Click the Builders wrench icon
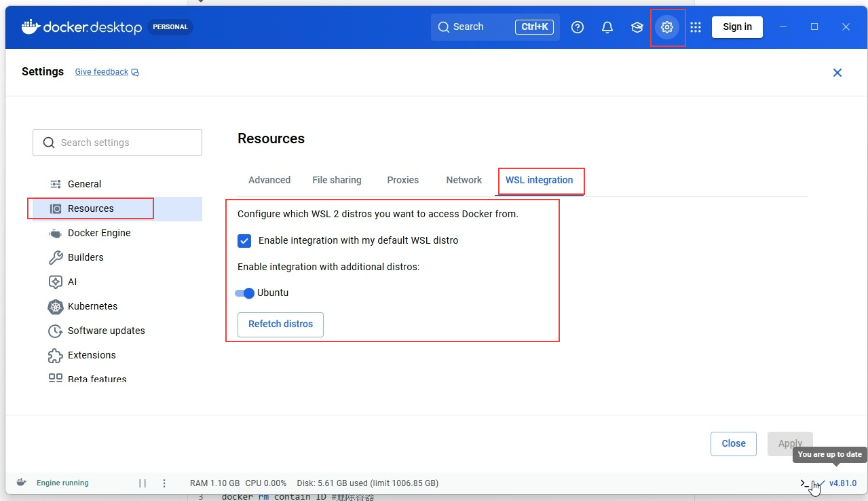 [56, 257]
